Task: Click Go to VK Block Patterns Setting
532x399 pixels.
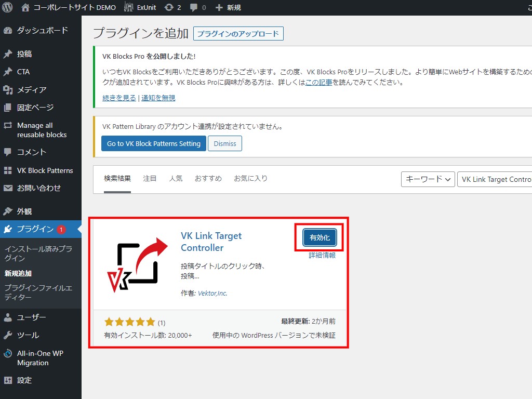Action: [x=153, y=143]
